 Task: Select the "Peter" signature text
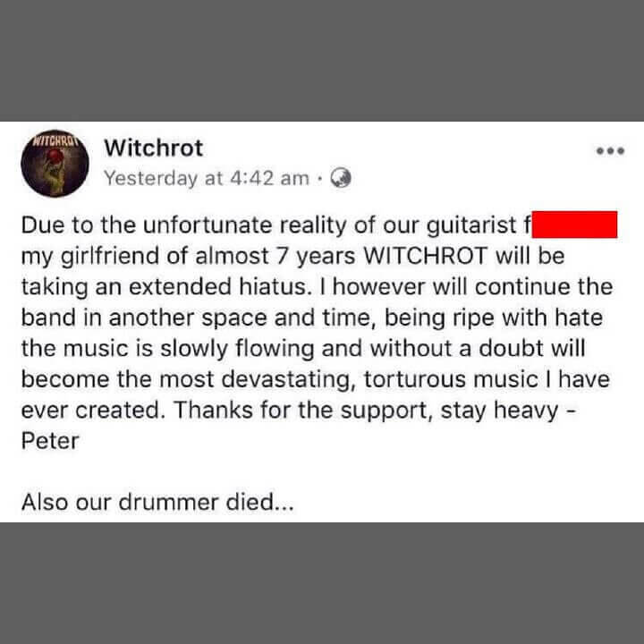(50, 441)
